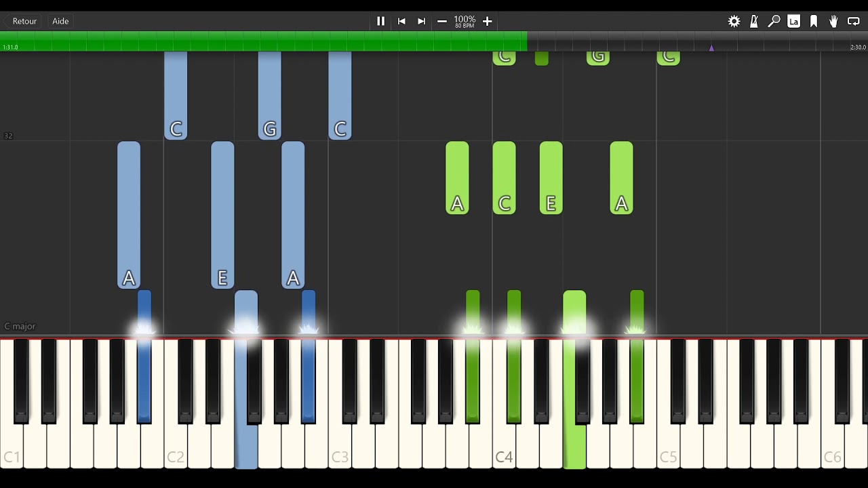Pause the song playback
Viewport: 868px width, 488px height.
(380, 21)
